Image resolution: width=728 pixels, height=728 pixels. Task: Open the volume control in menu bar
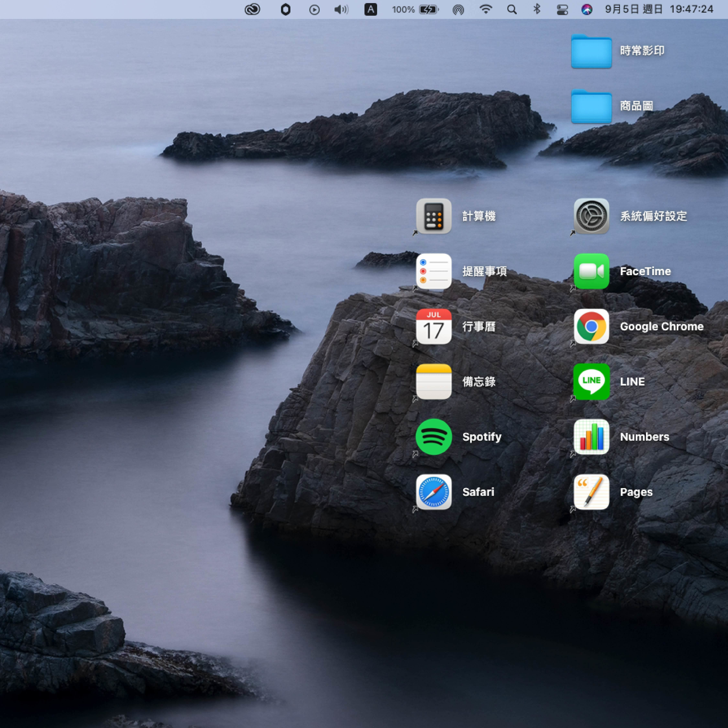click(341, 9)
